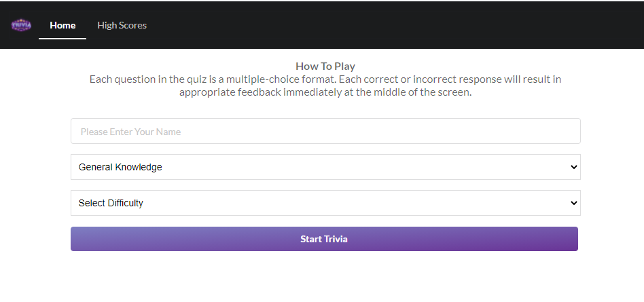
Task: Switch to the Home tab
Action: [x=62, y=25]
